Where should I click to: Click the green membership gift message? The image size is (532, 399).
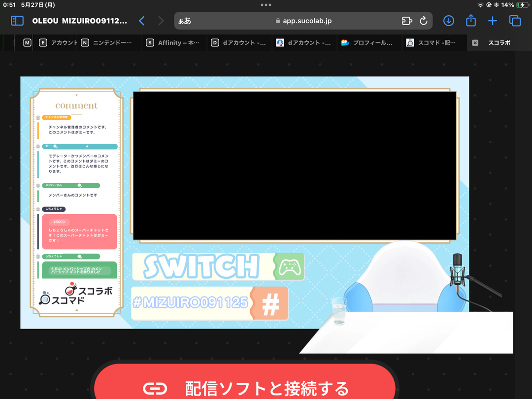pyautogui.click(x=79, y=270)
